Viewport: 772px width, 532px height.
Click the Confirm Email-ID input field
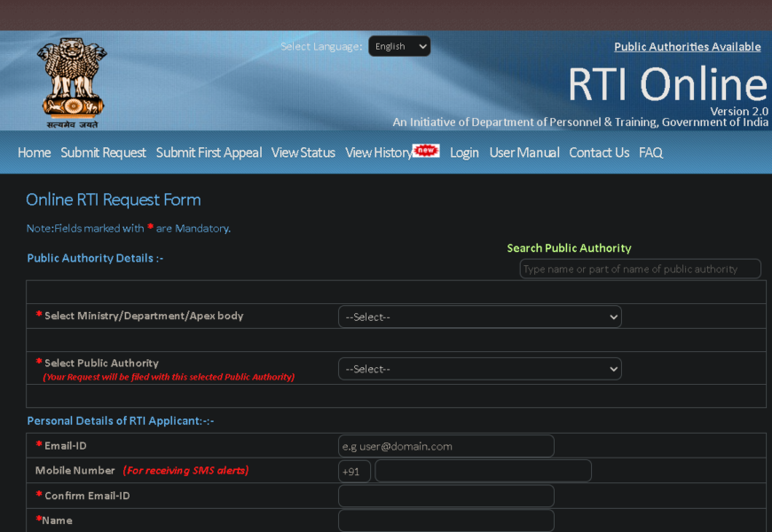click(446, 496)
